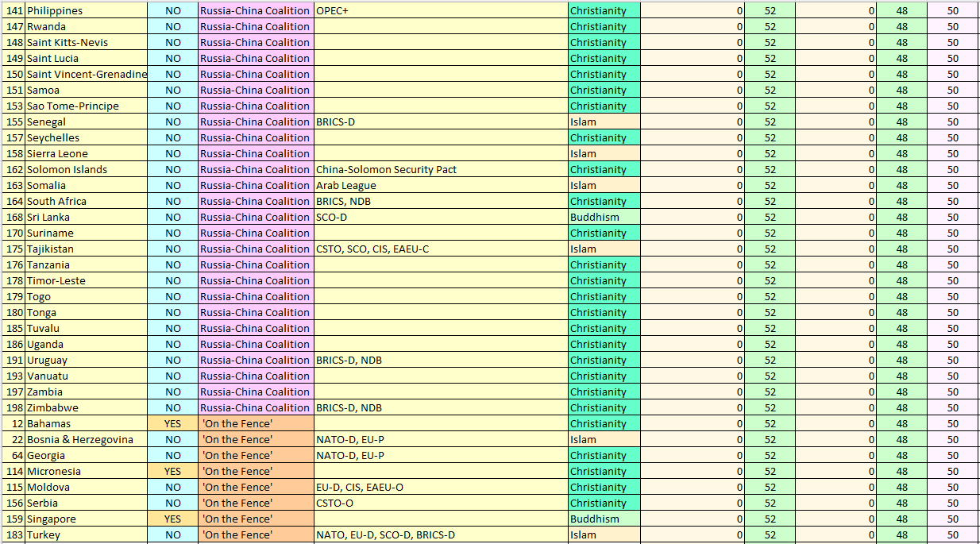This screenshot has width=980, height=544.
Task: Select the Tuvalu country cell
Action: 87,329
